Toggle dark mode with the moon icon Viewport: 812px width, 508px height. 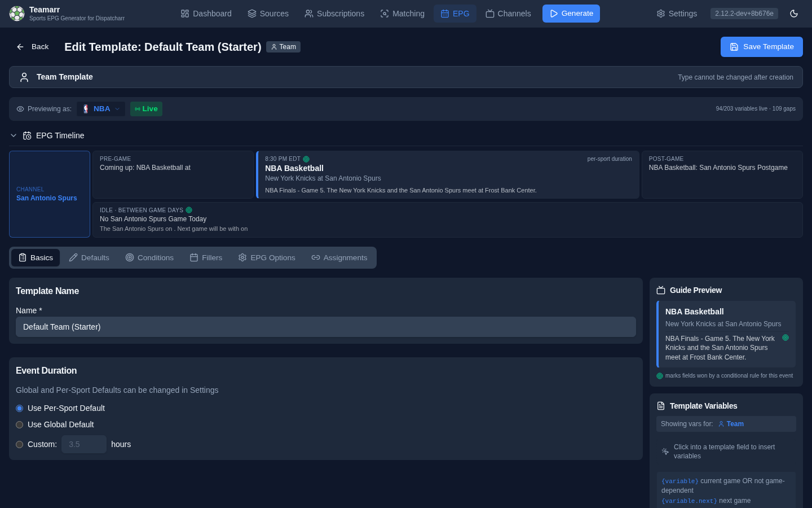tap(794, 14)
